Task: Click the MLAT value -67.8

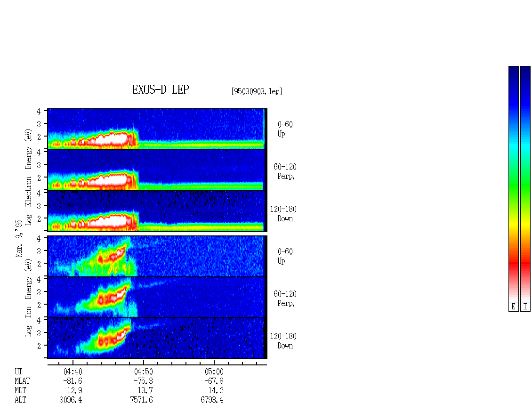Action: (x=214, y=381)
